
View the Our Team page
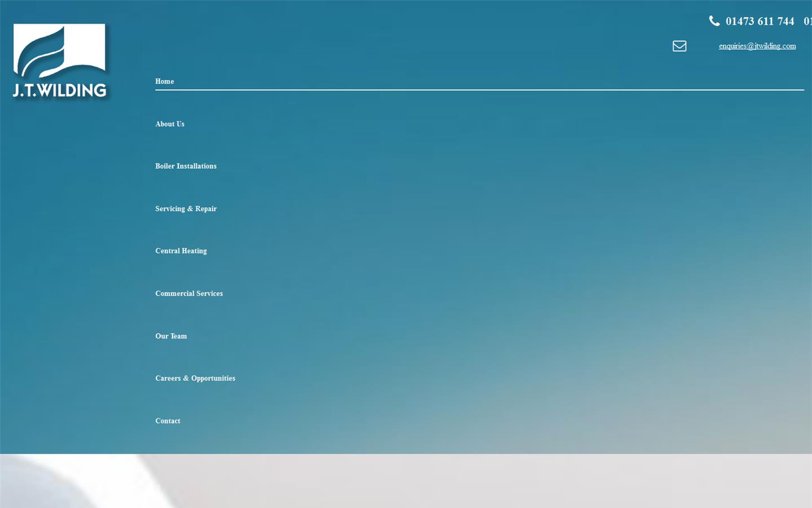tap(171, 336)
